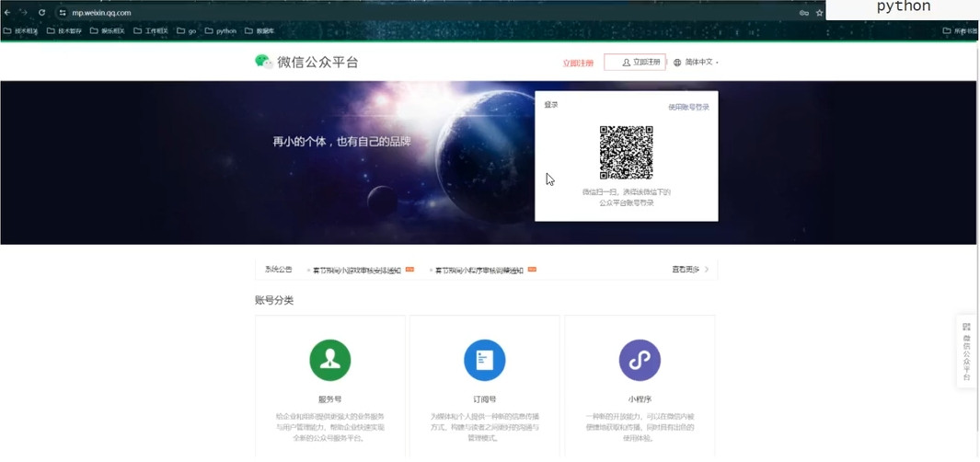980x462 pixels.
Task: Open the 娱乐相关 bookmarks folder
Action: [x=108, y=30]
